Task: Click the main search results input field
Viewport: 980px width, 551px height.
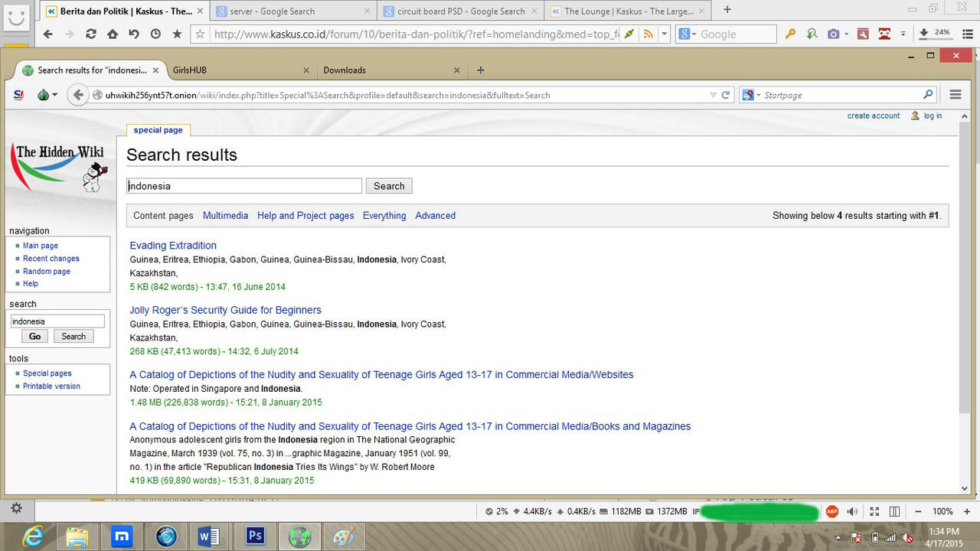Action: pos(244,186)
